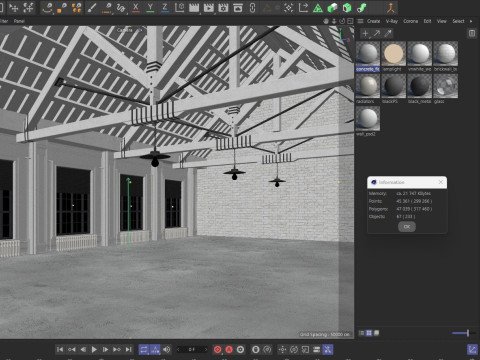
Task: Play the animation forward
Action: pyautogui.click(x=94, y=349)
